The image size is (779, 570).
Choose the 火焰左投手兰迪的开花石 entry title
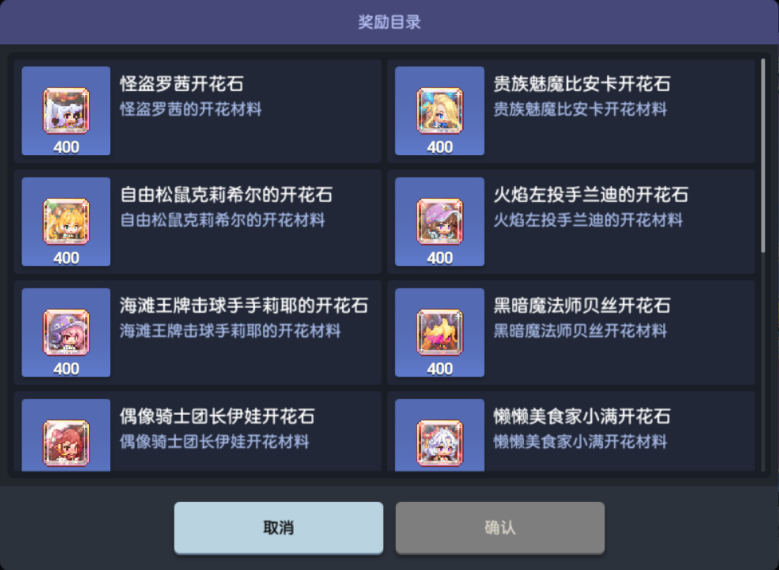pos(591,195)
